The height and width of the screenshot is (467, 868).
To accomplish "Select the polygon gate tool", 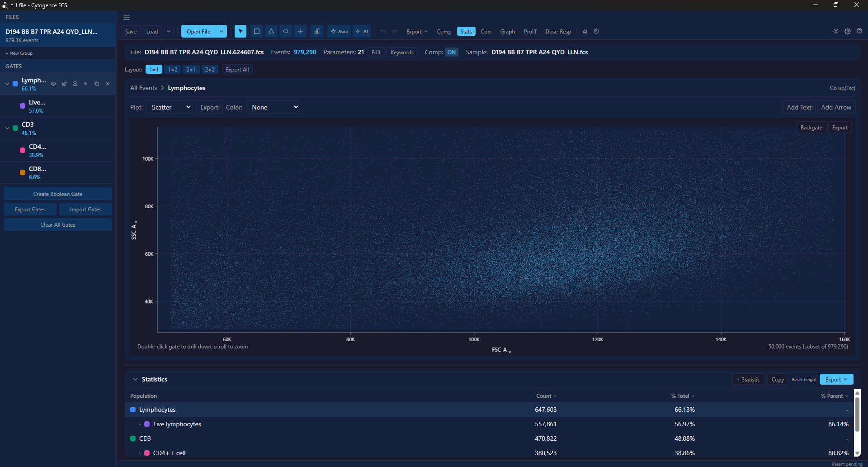I will click(x=271, y=31).
